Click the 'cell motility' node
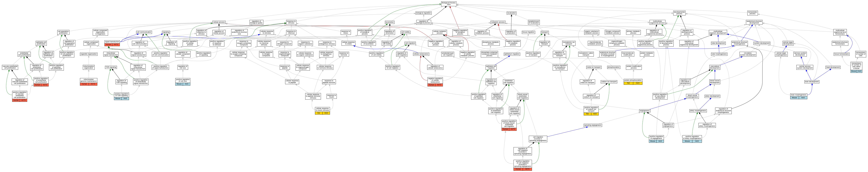This screenshot has height=172, width=868. click(406, 32)
